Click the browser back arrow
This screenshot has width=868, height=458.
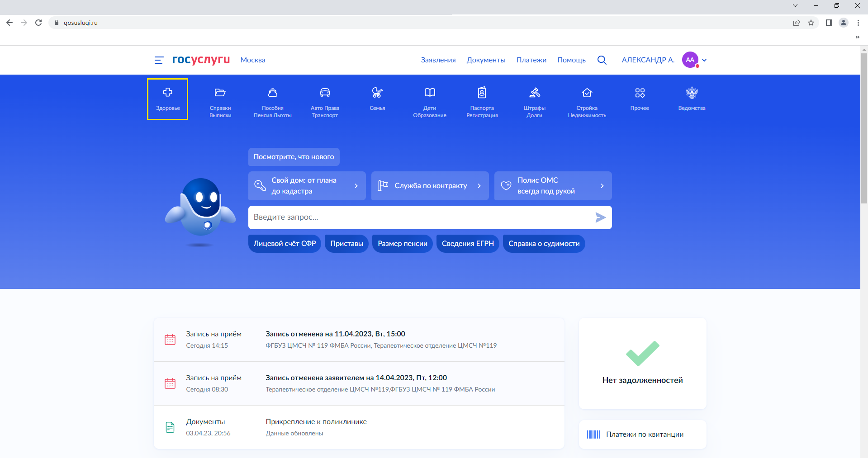tap(9, 23)
